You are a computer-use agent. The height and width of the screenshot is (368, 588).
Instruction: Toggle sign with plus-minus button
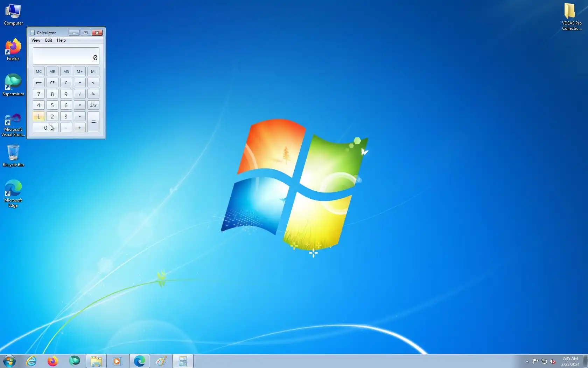79,83
